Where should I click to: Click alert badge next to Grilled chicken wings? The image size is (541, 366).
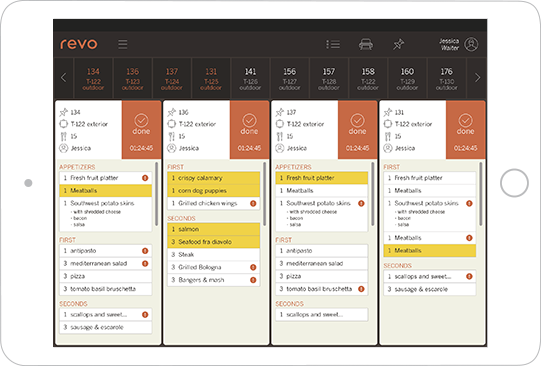point(253,204)
